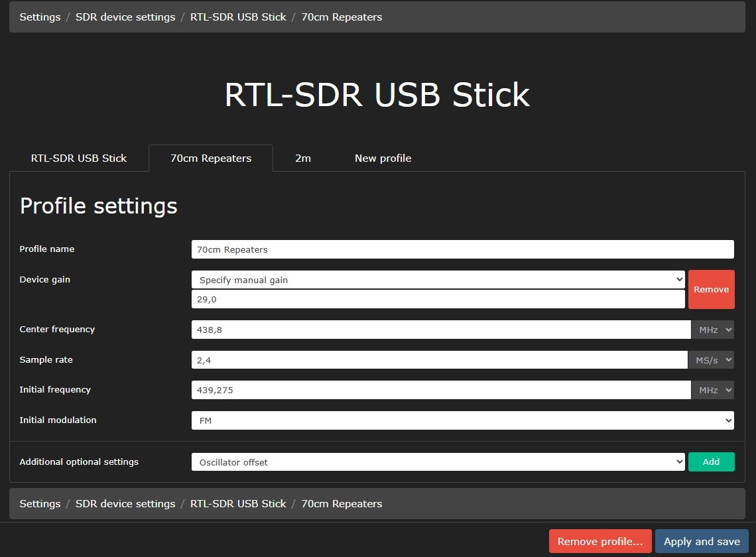
Task: Click the Remove profile... button
Action: coord(600,541)
